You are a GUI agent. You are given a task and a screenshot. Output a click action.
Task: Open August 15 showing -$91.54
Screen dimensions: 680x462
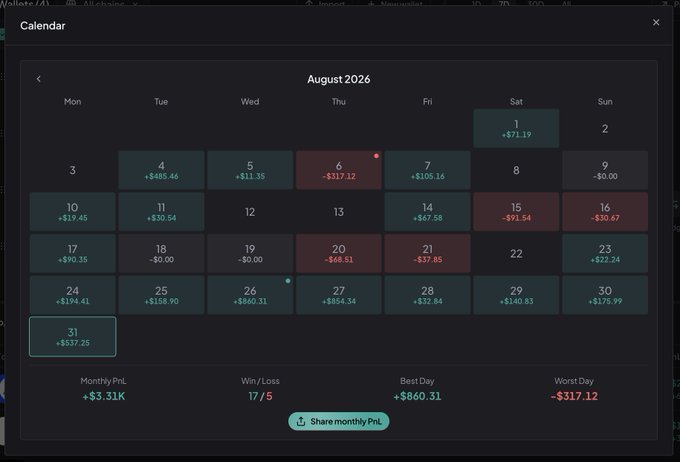[x=516, y=212]
